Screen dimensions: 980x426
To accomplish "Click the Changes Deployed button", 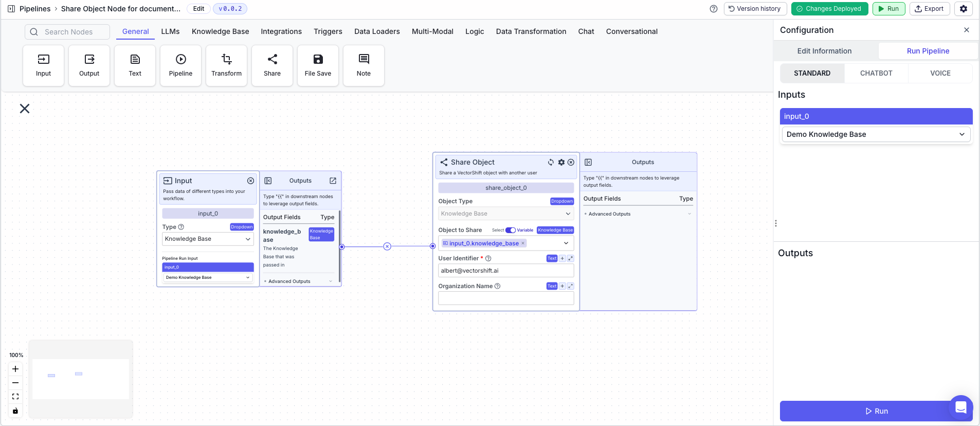I will tap(829, 9).
